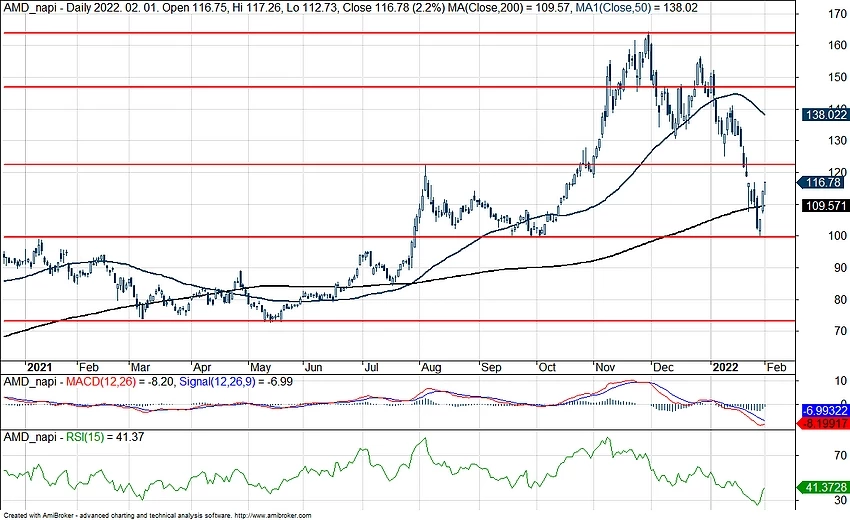Click the 2022 year label on time axis
850x520 pixels.
(726, 367)
